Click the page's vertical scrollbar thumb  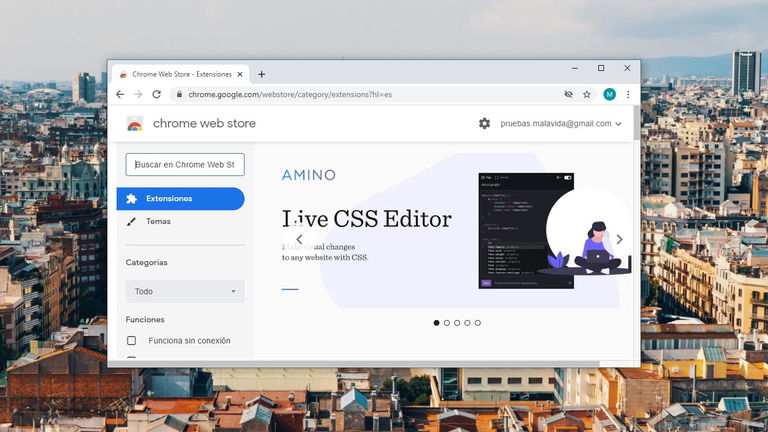click(x=637, y=123)
